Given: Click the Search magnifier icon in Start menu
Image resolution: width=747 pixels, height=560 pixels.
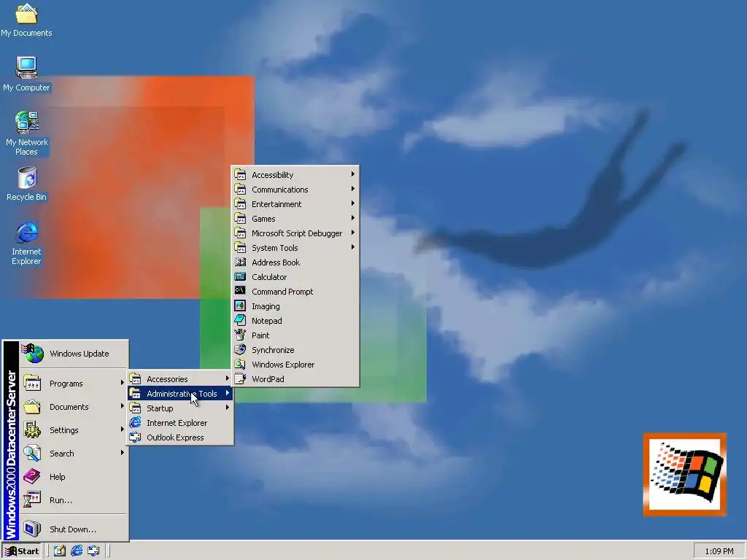Looking at the screenshot, I should [x=32, y=453].
